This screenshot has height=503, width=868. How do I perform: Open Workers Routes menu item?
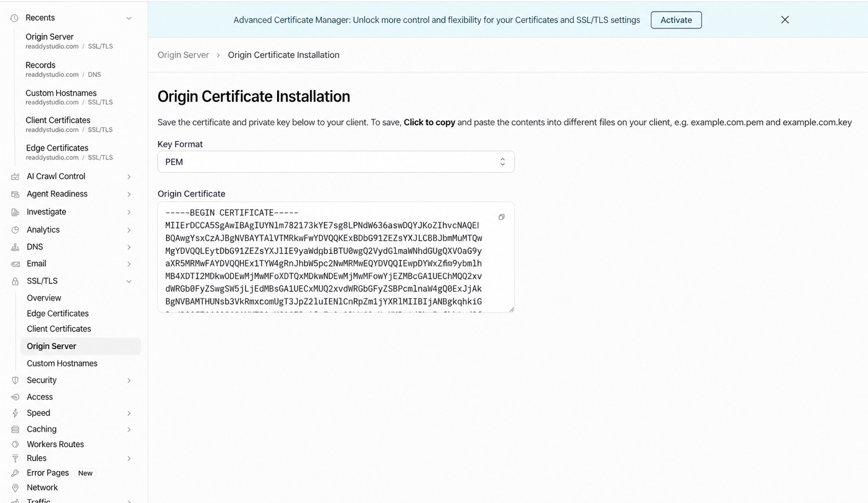(55, 445)
